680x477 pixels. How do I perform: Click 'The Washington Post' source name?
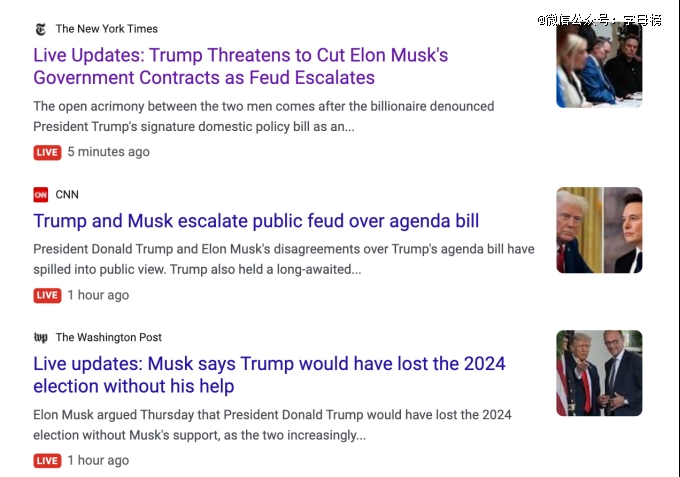109,338
